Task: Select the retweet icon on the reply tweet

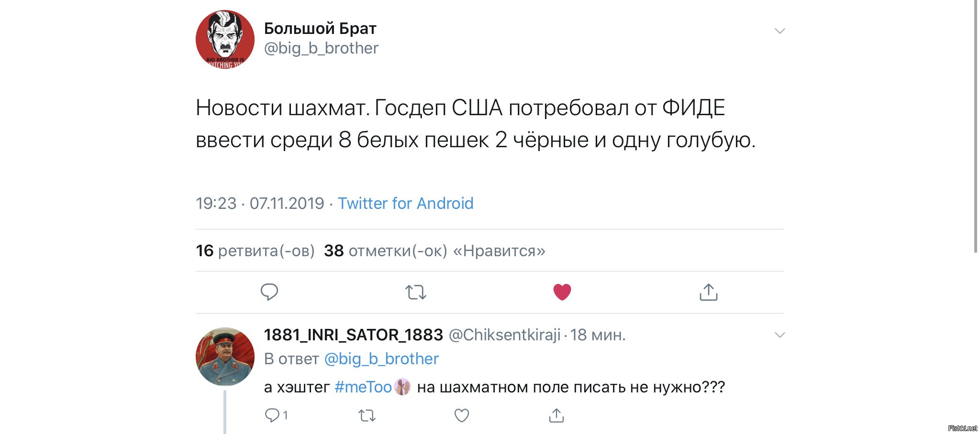Action: [367, 415]
